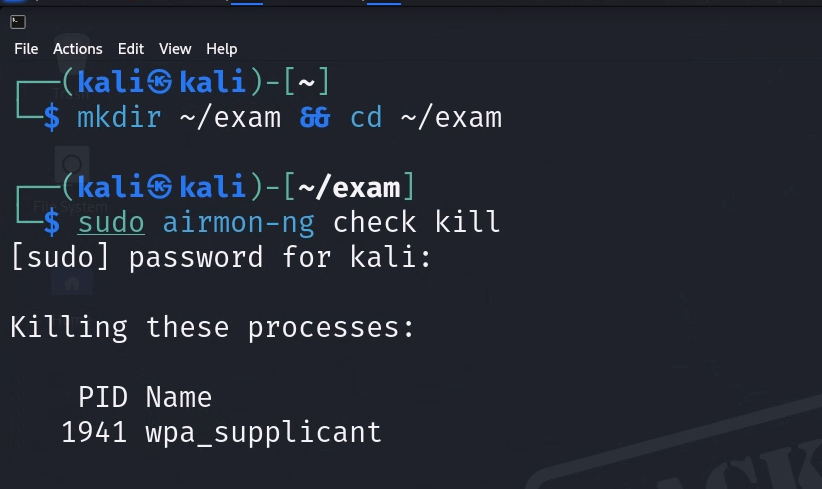The height and width of the screenshot is (489, 822).
Task: Click the wpa_supplicant process name
Action: tap(263, 432)
